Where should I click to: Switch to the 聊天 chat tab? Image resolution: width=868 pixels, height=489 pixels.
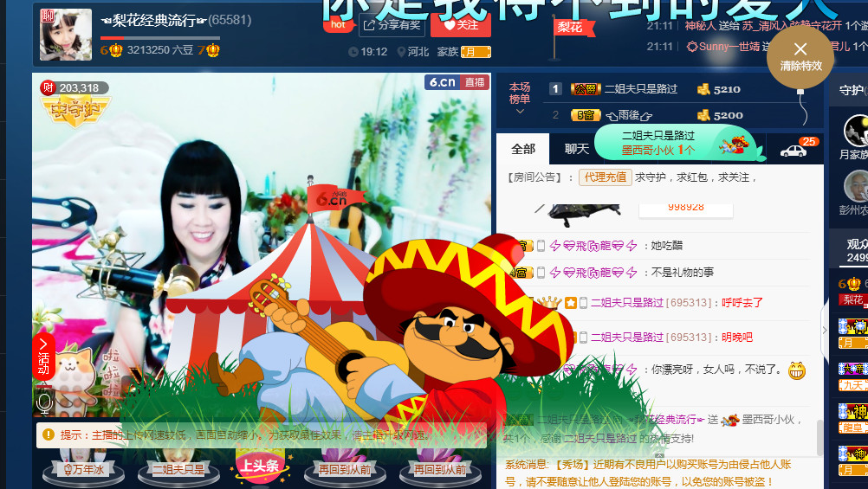tap(576, 149)
